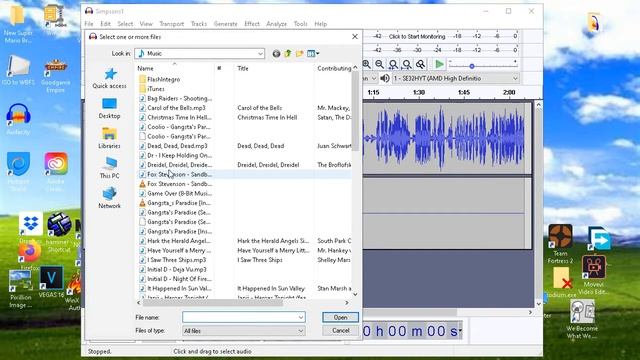640x360 pixels.
Task: Click Audacity Fit Project zoom icon
Action: pos(407,64)
